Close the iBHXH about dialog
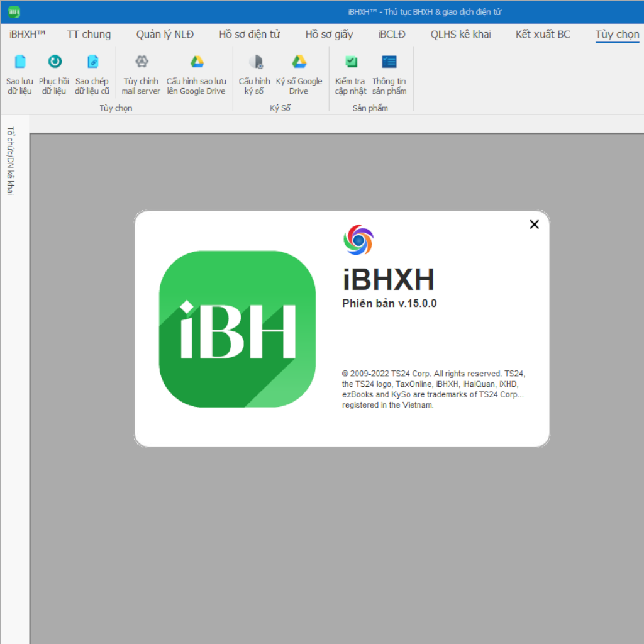This screenshot has width=644, height=644. click(534, 225)
